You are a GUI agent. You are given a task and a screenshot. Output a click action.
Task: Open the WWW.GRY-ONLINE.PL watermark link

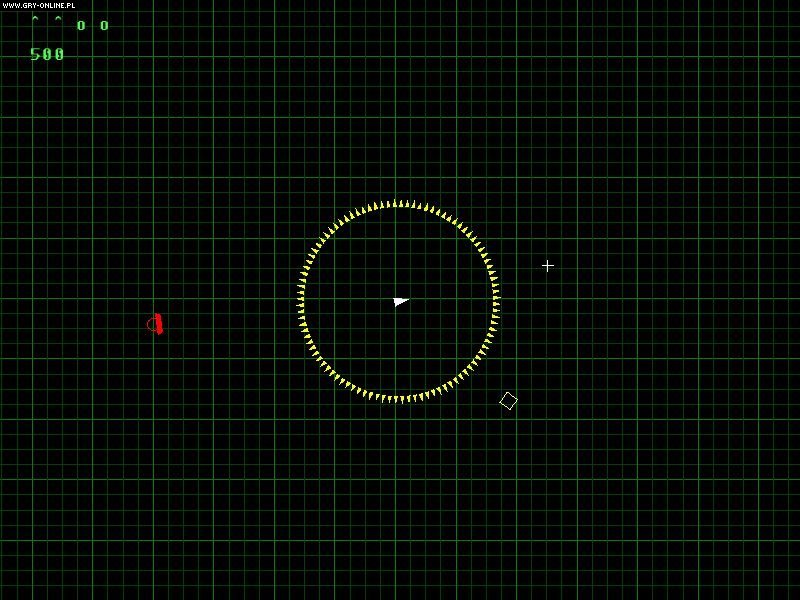click(38, 5)
